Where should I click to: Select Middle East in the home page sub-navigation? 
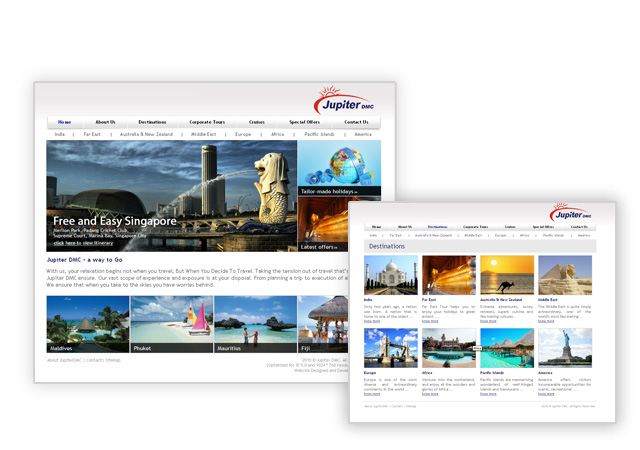[x=204, y=134]
